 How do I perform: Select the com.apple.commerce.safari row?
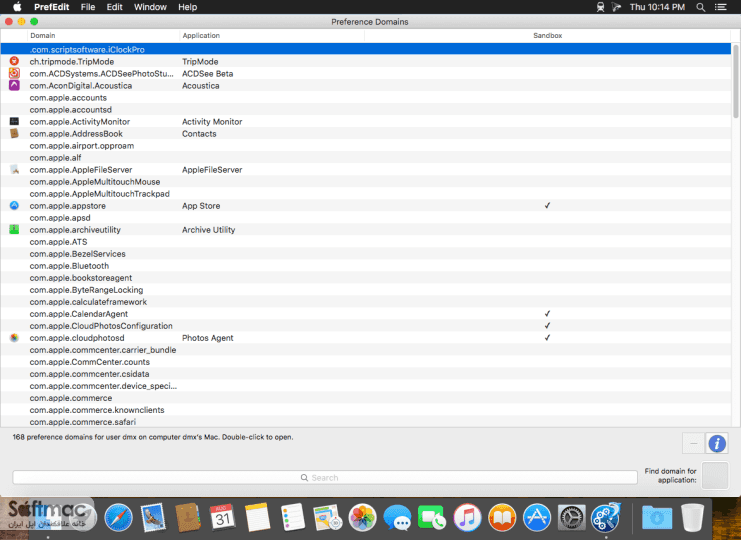coord(366,421)
